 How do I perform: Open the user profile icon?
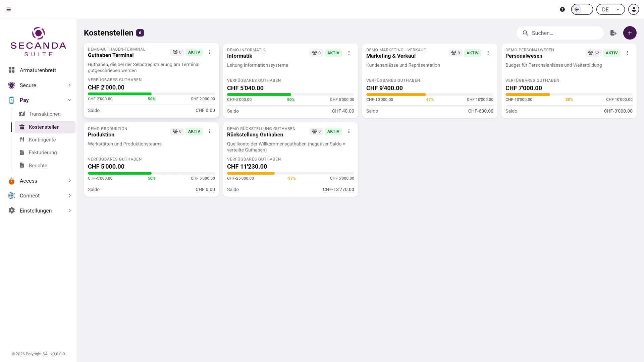pos(634,9)
